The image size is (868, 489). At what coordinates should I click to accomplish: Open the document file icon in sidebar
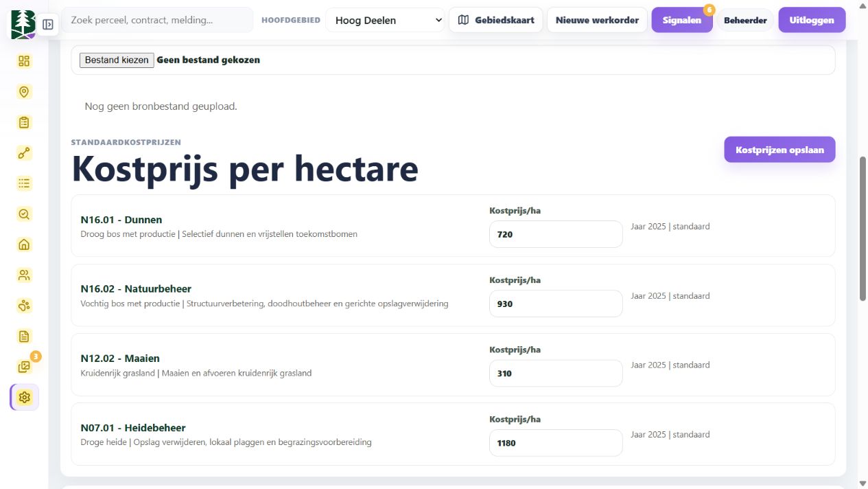pos(25,337)
